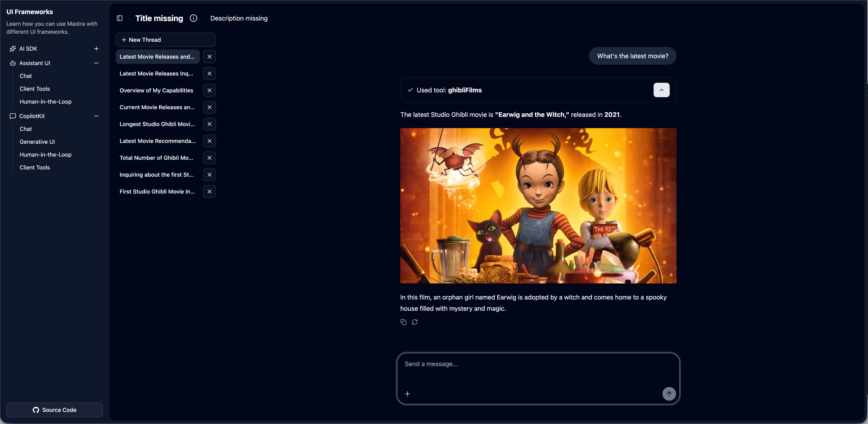The width and height of the screenshot is (868, 424).
Task: Open Chat under CopilotKit
Action: (x=26, y=129)
